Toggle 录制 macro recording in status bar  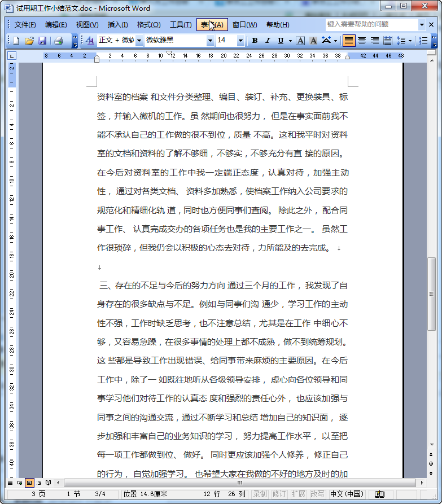(260, 494)
